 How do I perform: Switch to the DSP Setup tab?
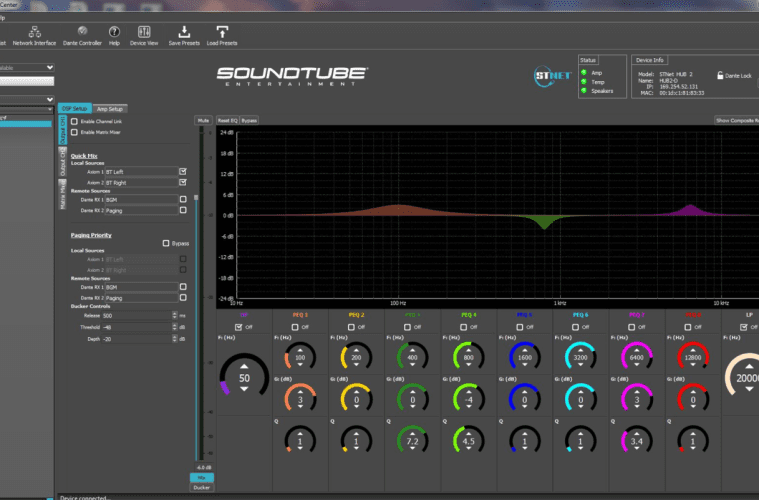point(75,108)
